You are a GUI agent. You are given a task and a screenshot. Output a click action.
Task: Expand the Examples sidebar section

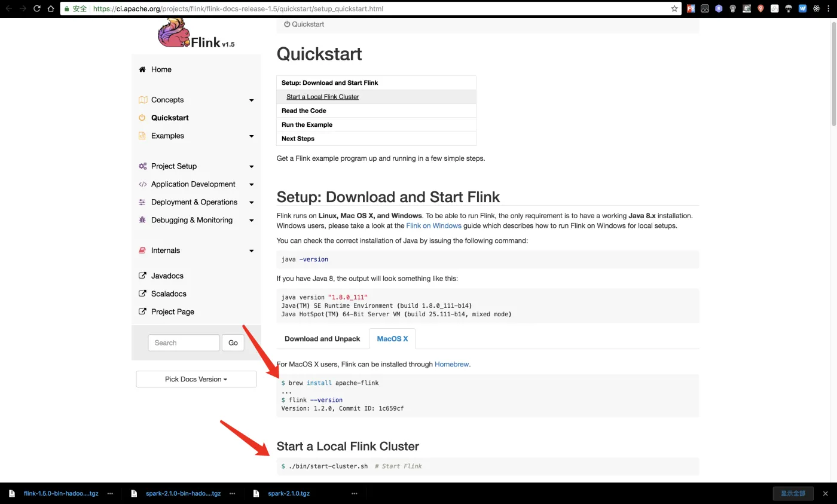(252, 136)
